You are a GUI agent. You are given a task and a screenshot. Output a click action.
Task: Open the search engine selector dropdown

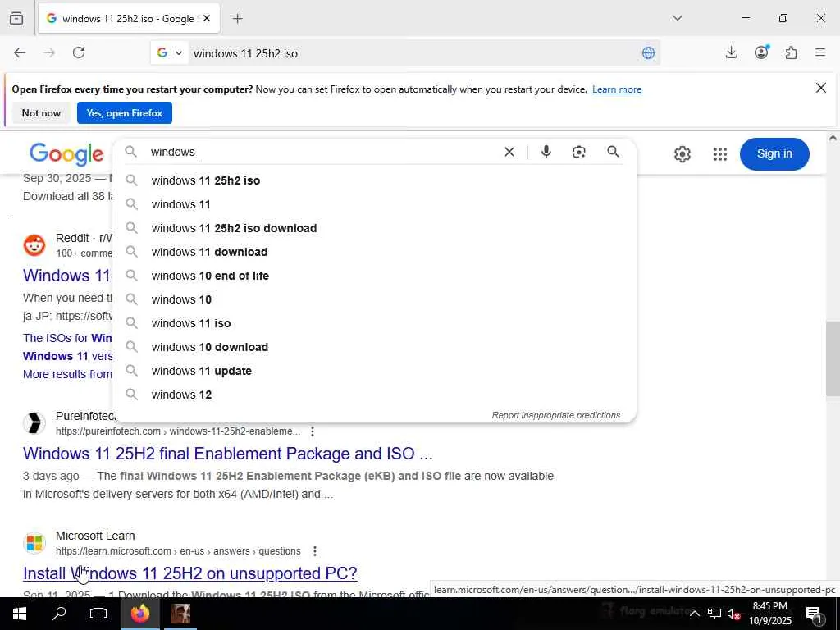pos(170,52)
